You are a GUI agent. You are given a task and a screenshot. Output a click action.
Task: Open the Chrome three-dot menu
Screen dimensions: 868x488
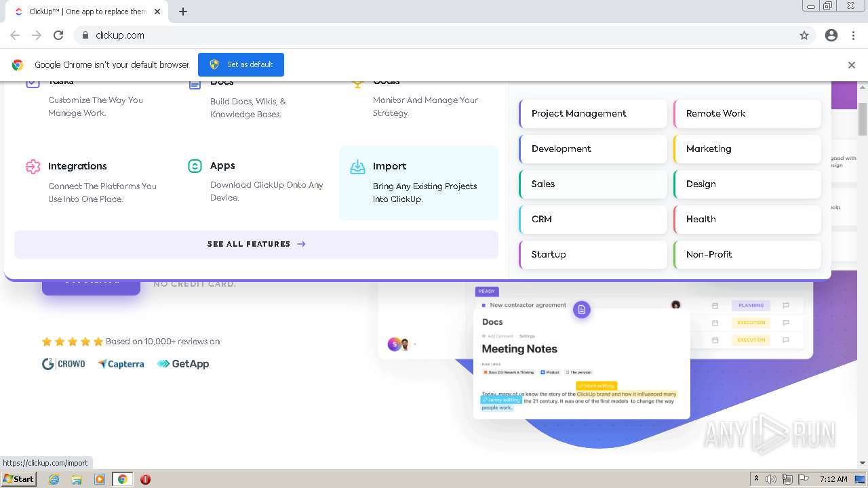pos(853,35)
